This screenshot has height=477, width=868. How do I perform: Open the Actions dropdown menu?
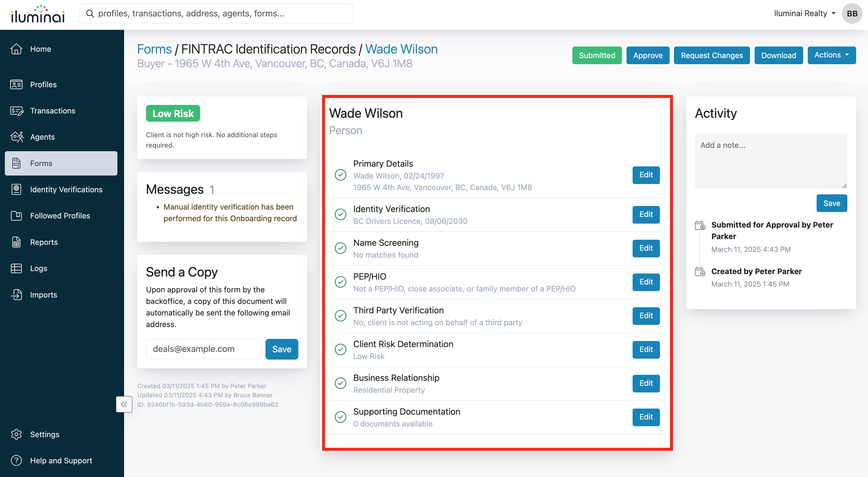(x=831, y=55)
